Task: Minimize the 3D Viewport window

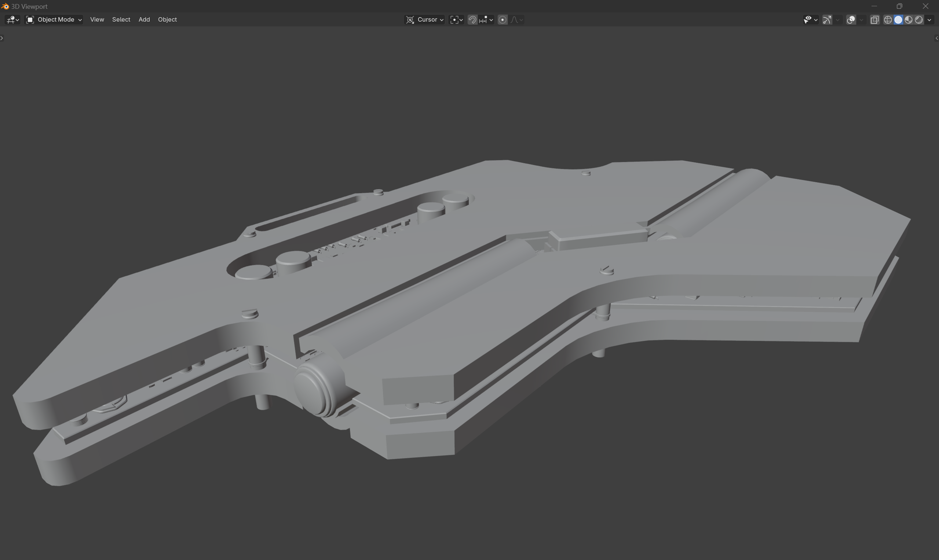Action: coord(874,7)
